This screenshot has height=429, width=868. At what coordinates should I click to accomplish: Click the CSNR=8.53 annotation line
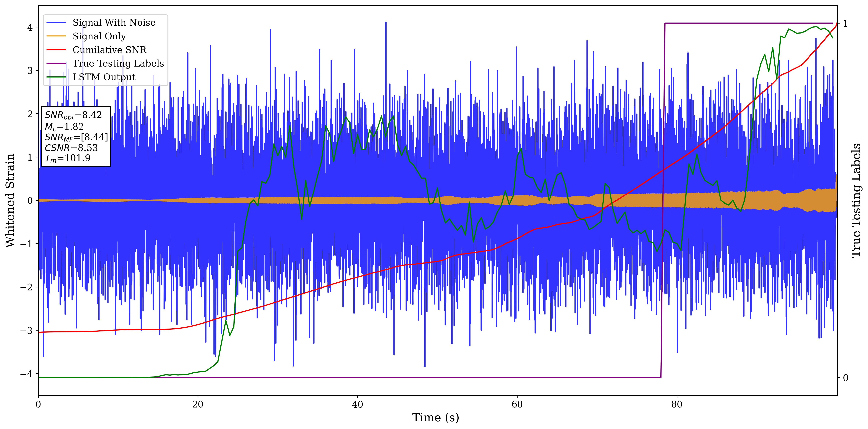[x=71, y=148]
